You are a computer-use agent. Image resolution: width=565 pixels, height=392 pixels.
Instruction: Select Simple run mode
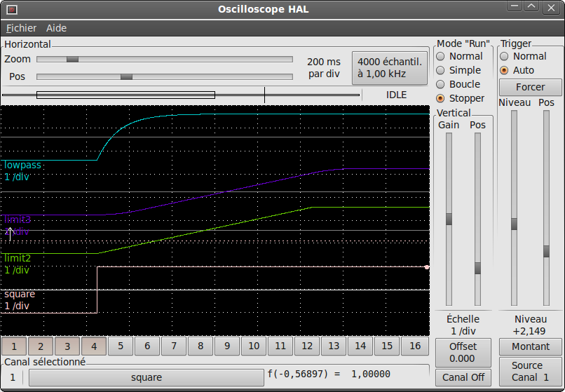point(441,70)
